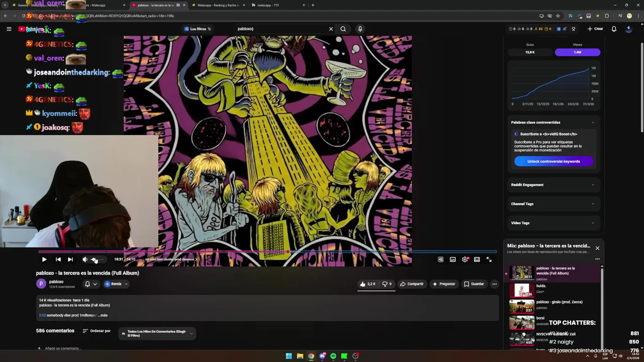644x362 pixels.
Task: Skip back to previous video
Action: (x=58, y=259)
